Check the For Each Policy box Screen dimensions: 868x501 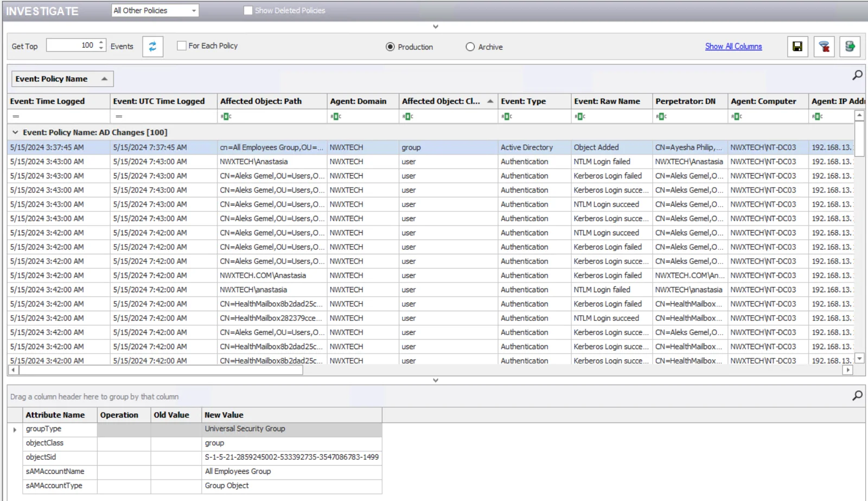click(182, 46)
